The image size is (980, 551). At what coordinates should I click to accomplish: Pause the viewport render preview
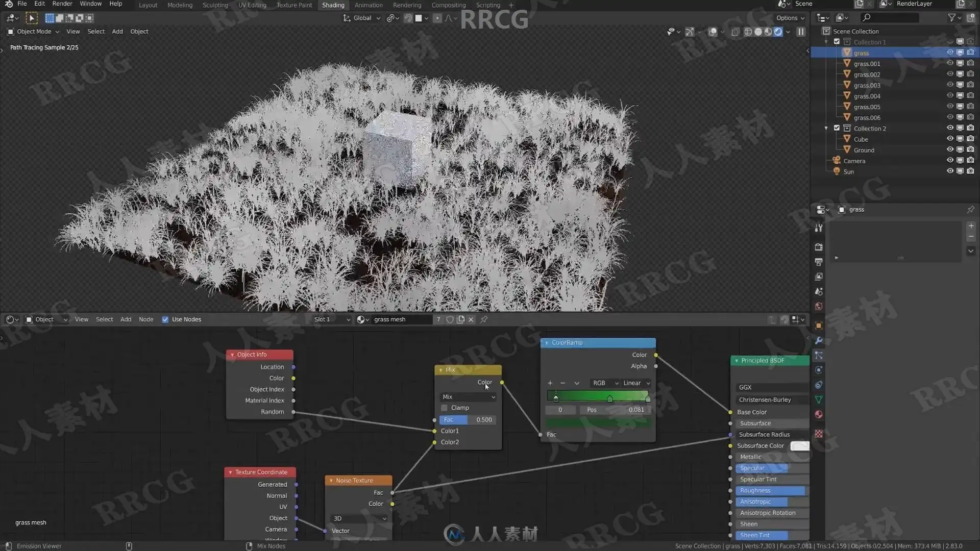[801, 32]
